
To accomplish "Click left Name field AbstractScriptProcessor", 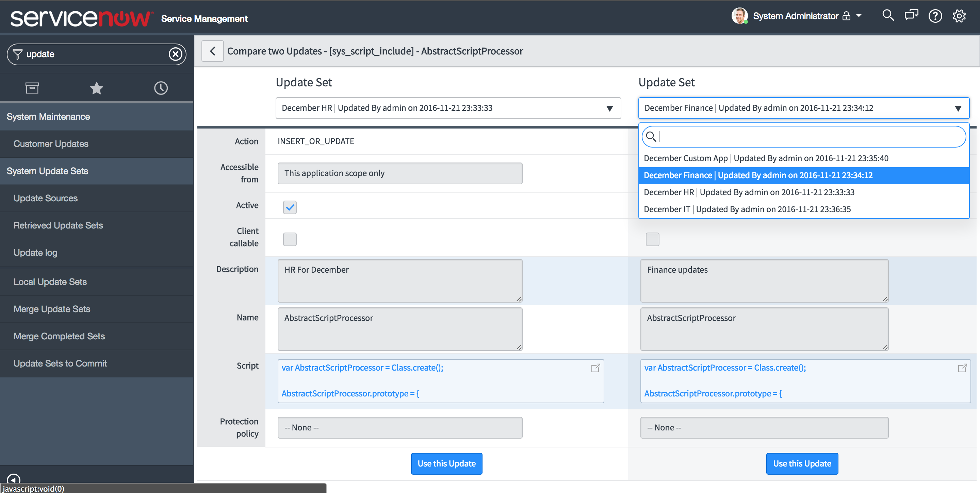I will [400, 329].
